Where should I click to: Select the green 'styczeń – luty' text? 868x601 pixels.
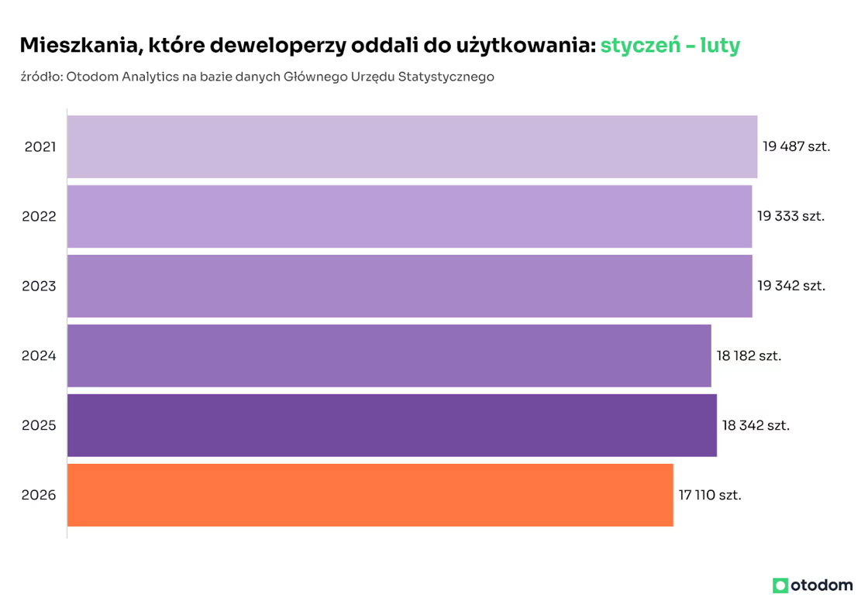tap(670, 46)
